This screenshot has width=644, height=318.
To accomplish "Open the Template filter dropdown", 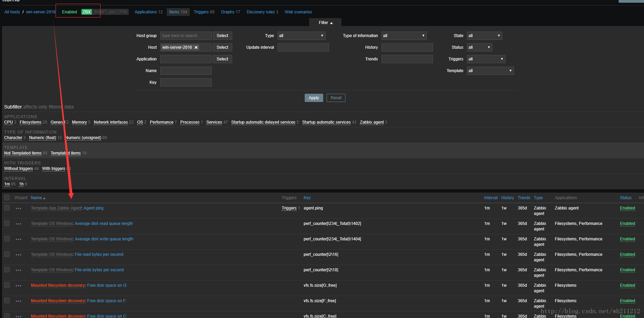I will click(x=490, y=70).
